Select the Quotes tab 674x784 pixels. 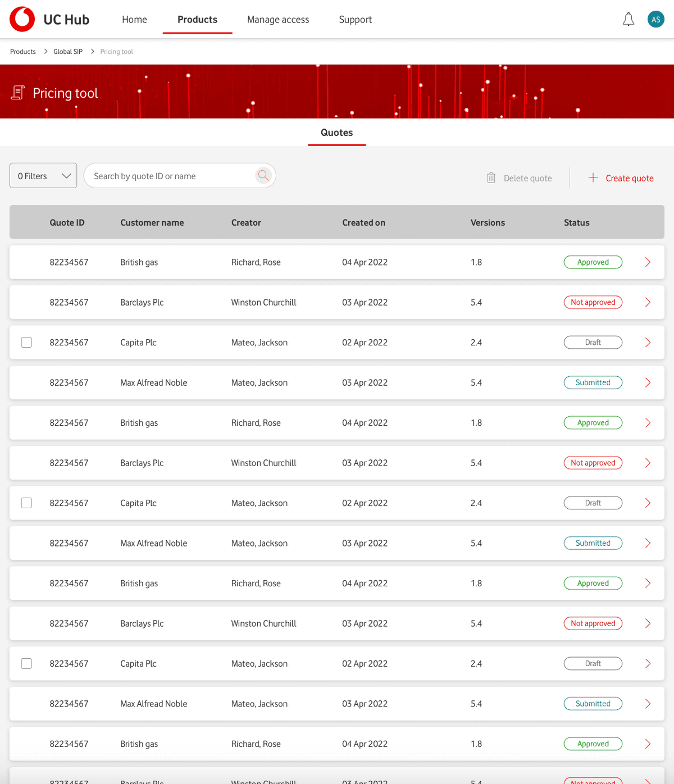tap(337, 133)
